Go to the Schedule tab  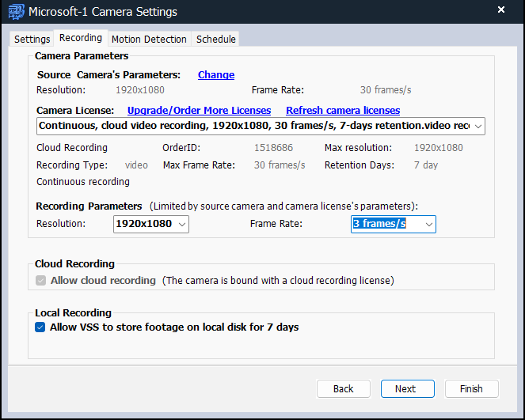(215, 39)
